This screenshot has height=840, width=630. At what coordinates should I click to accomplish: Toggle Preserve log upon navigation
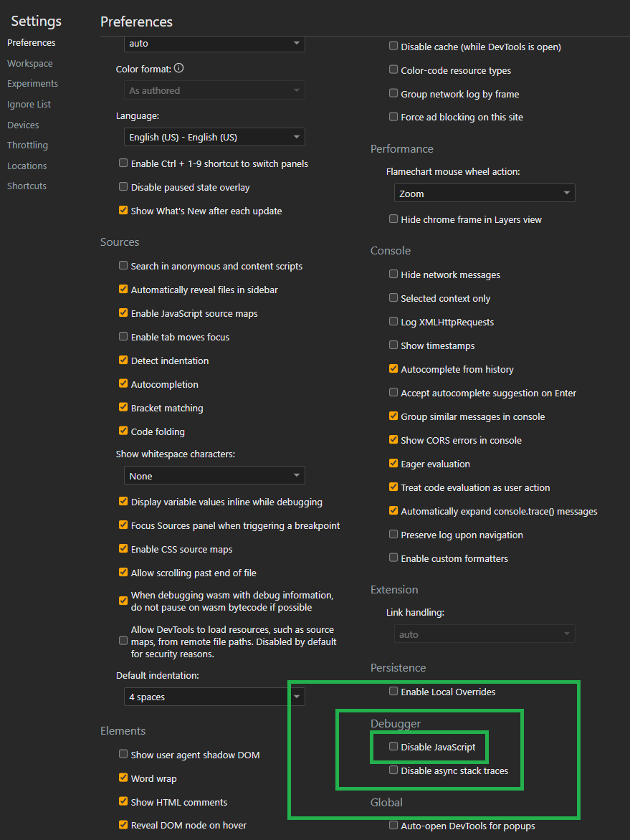[x=393, y=534]
